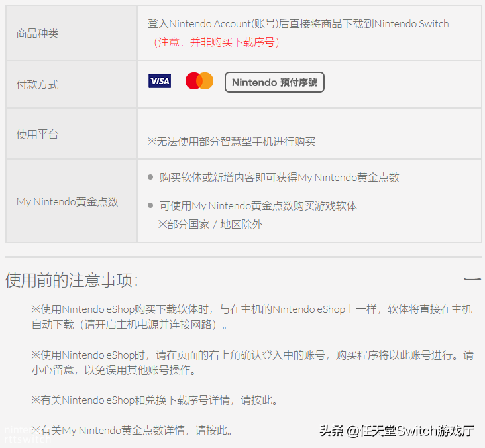Click the Mastercard logo
Viewport: 485px width, 448px height.
click(199, 82)
